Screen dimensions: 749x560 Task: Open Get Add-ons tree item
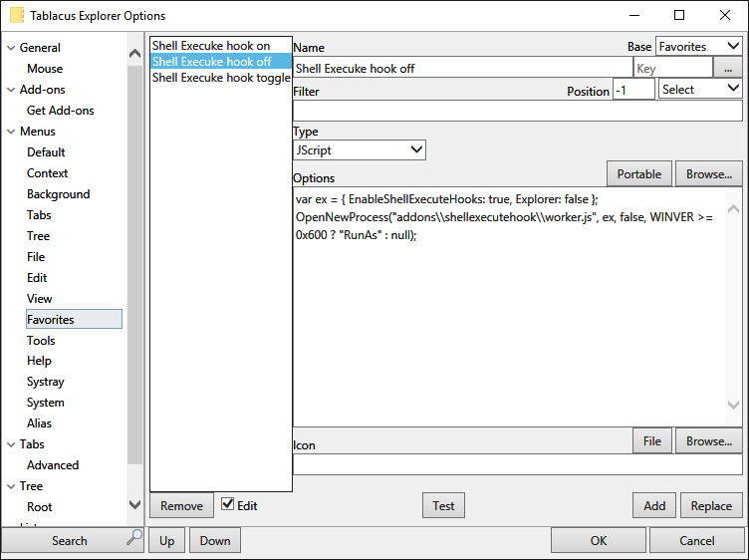tap(60, 111)
